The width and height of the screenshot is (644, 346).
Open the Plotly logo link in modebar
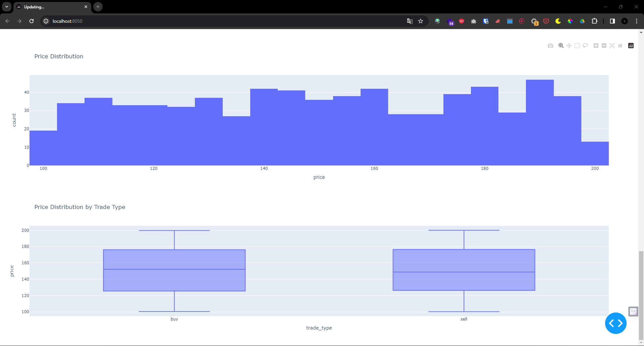click(631, 46)
